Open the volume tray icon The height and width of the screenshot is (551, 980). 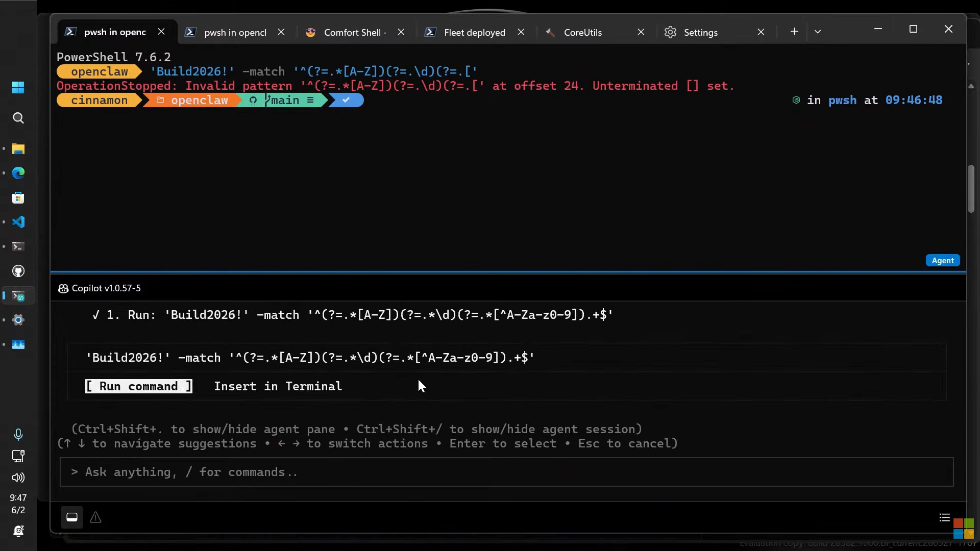pos(18,478)
